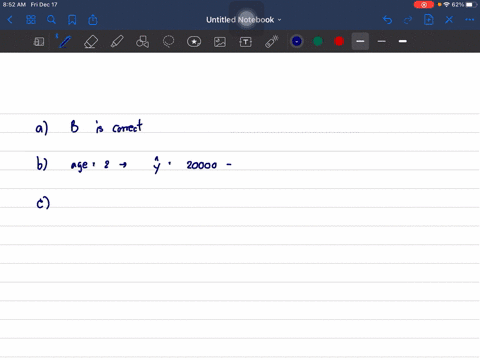This screenshot has width=480, height=360.
Task: Tap the Wi-Fi status icon
Action: (x=447, y=5)
